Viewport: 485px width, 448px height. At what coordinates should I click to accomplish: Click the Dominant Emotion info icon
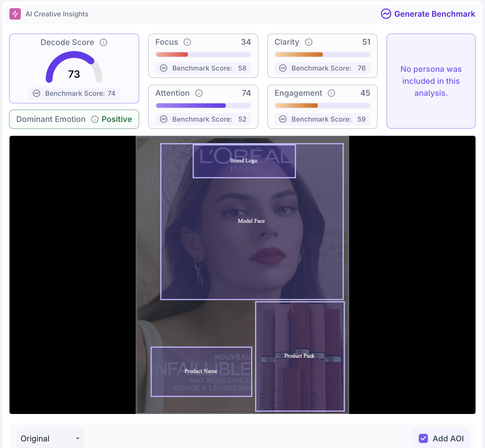click(x=95, y=119)
